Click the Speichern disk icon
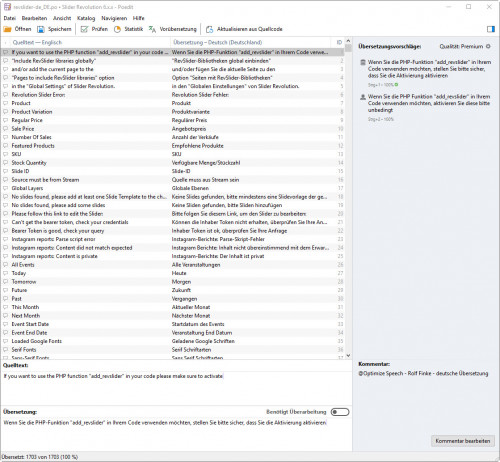The width and height of the screenshot is (500, 462). (x=41, y=29)
